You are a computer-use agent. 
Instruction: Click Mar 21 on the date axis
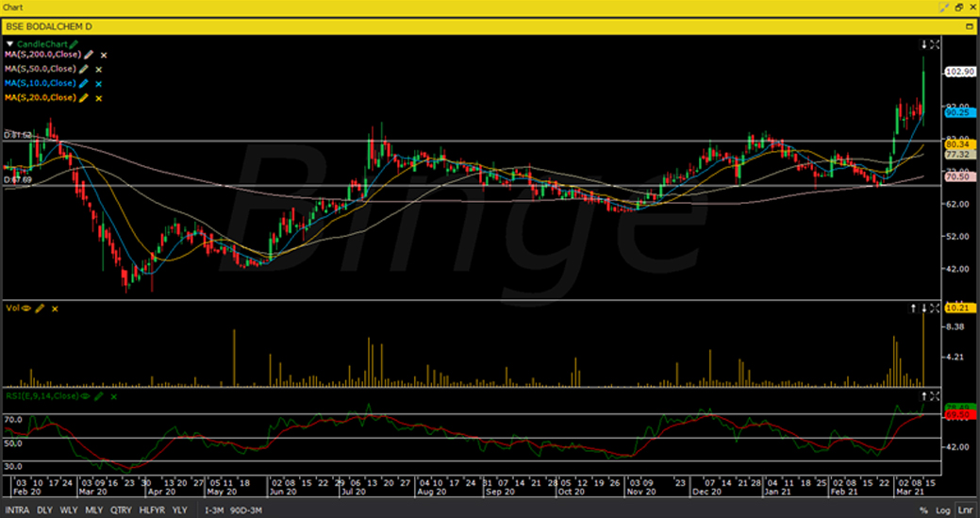(910, 493)
